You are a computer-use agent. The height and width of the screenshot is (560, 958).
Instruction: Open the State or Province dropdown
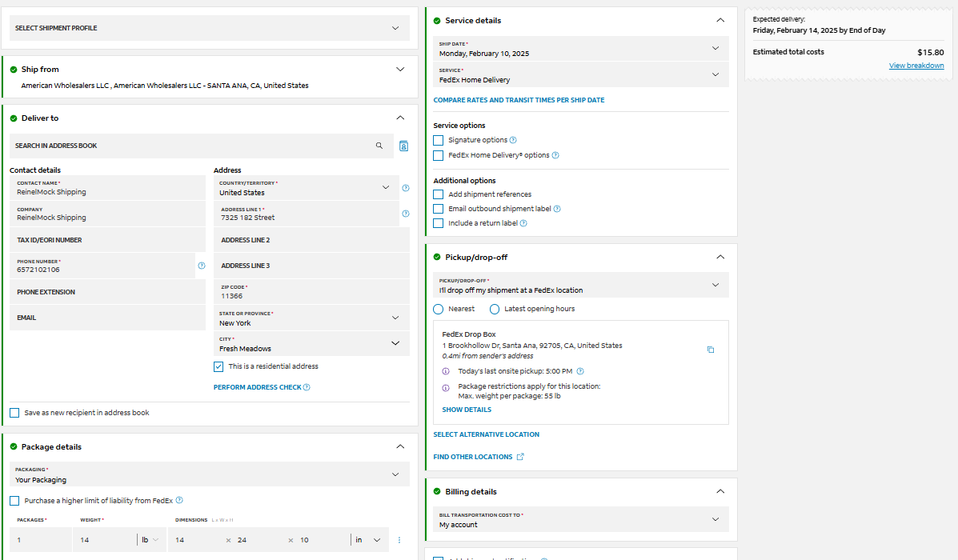point(311,318)
